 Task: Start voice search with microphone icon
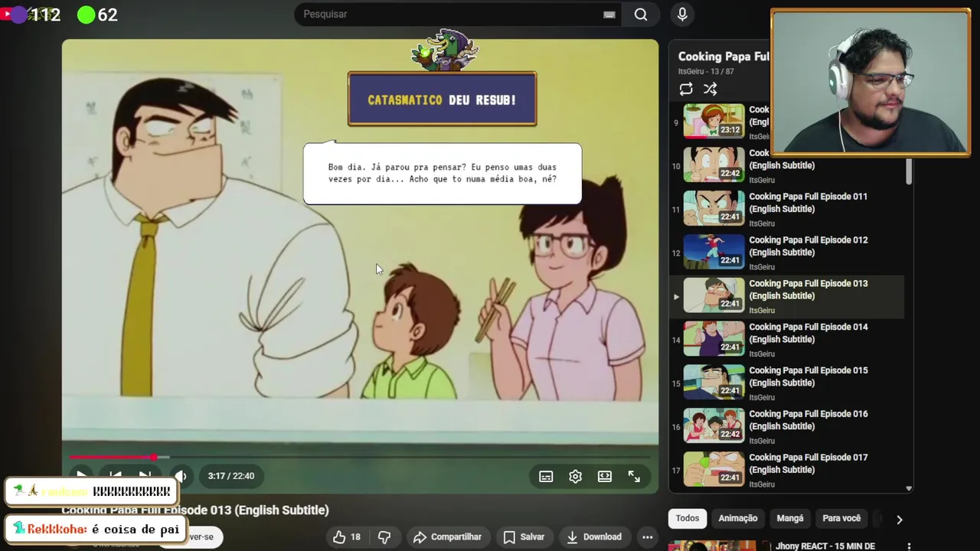point(682,14)
